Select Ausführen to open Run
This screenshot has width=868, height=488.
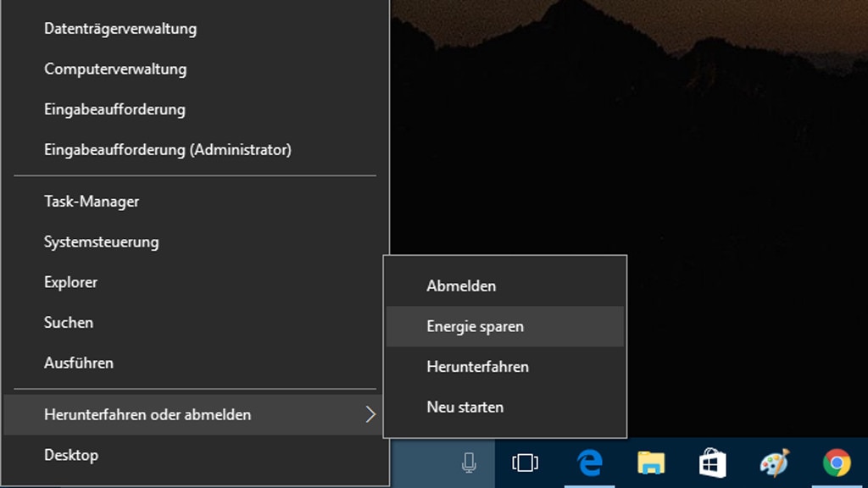pyautogui.click(x=79, y=363)
